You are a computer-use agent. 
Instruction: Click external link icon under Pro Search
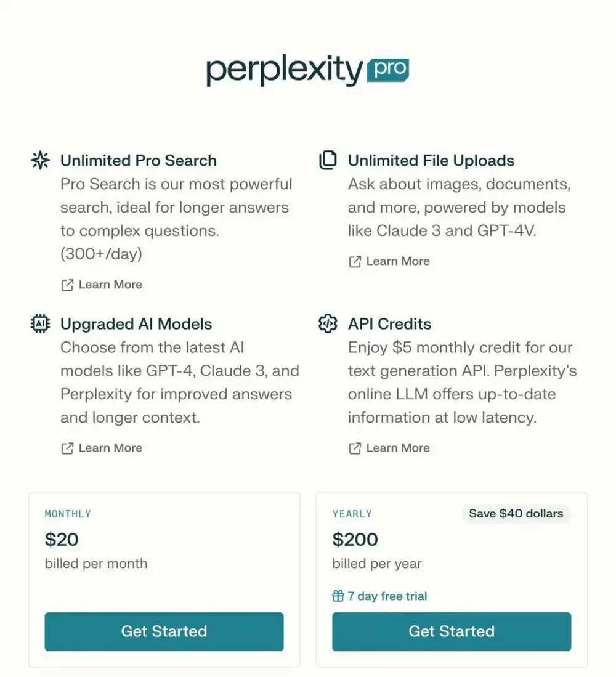pyautogui.click(x=67, y=285)
